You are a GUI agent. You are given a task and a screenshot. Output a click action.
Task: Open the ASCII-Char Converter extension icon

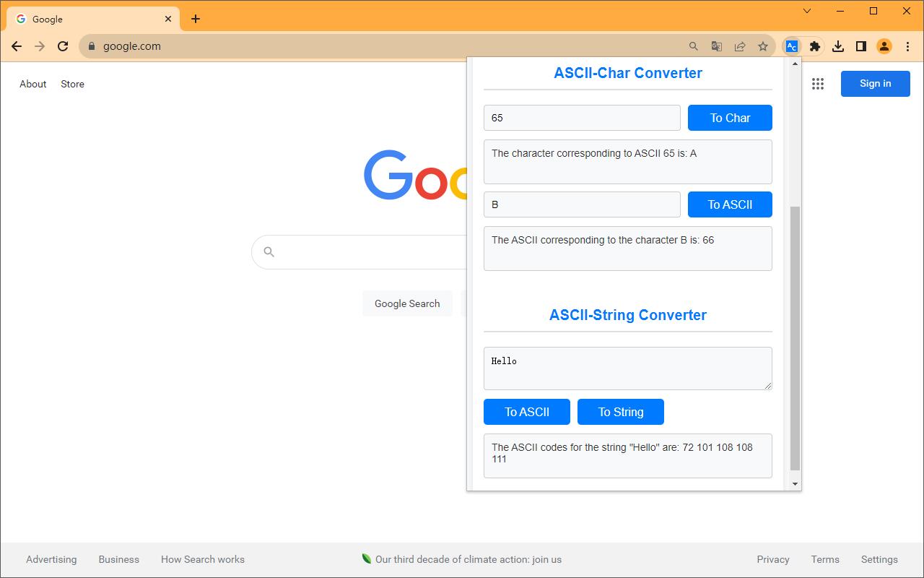point(791,46)
